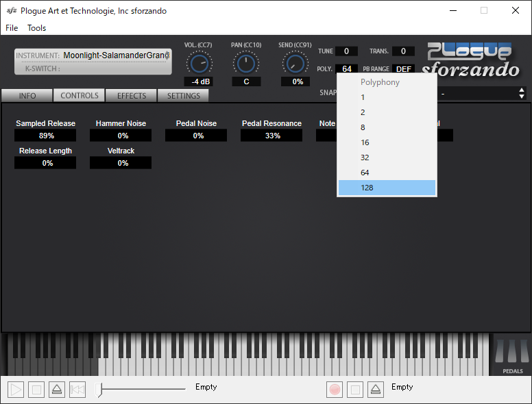Click the snapshot up arrow

pos(522,90)
